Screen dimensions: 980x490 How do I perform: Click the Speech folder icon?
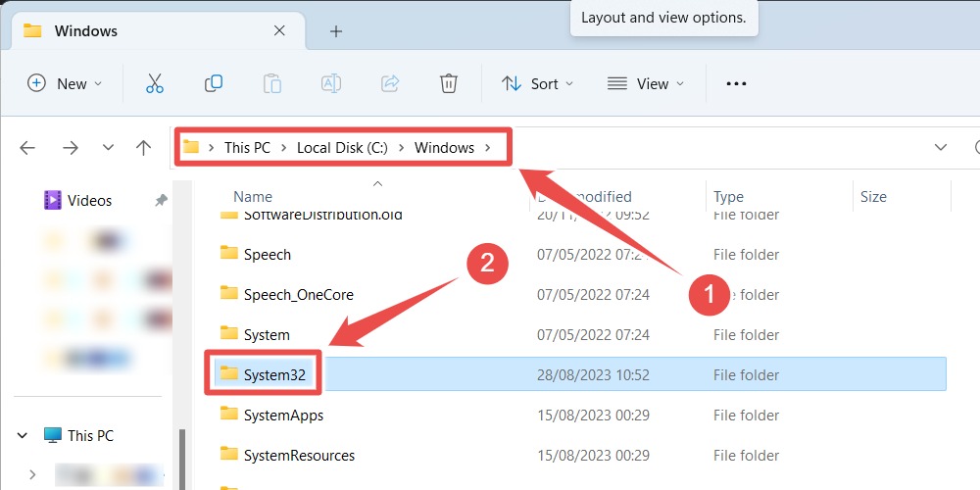point(229,253)
